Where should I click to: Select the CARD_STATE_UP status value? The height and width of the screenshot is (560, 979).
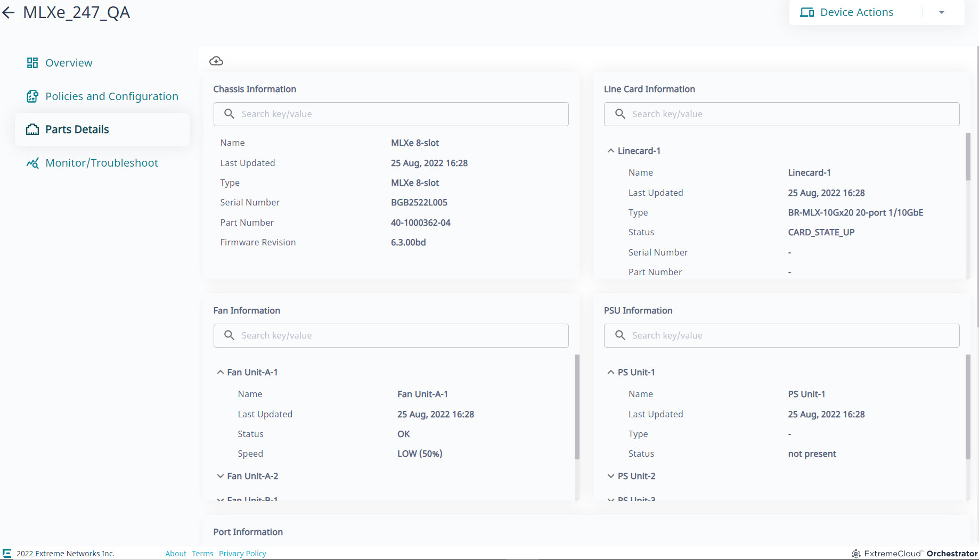coord(821,232)
